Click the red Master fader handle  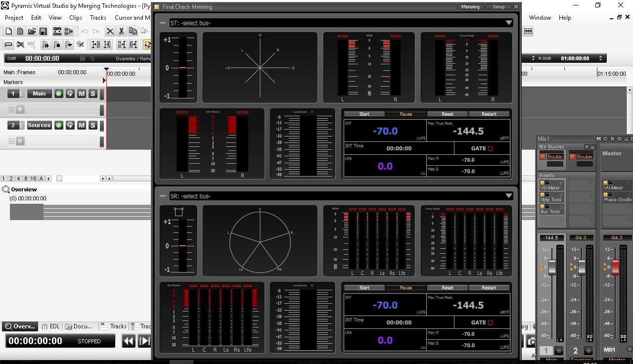(615, 268)
